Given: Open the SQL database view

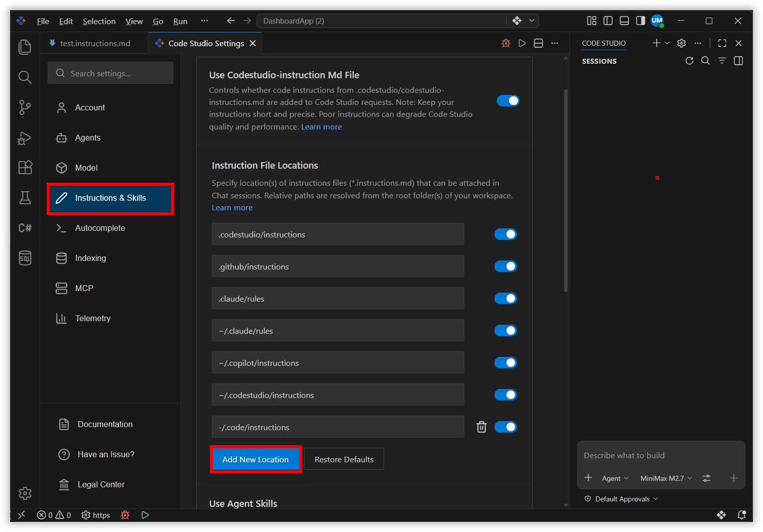Looking at the screenshot, I should click(25, 258).
